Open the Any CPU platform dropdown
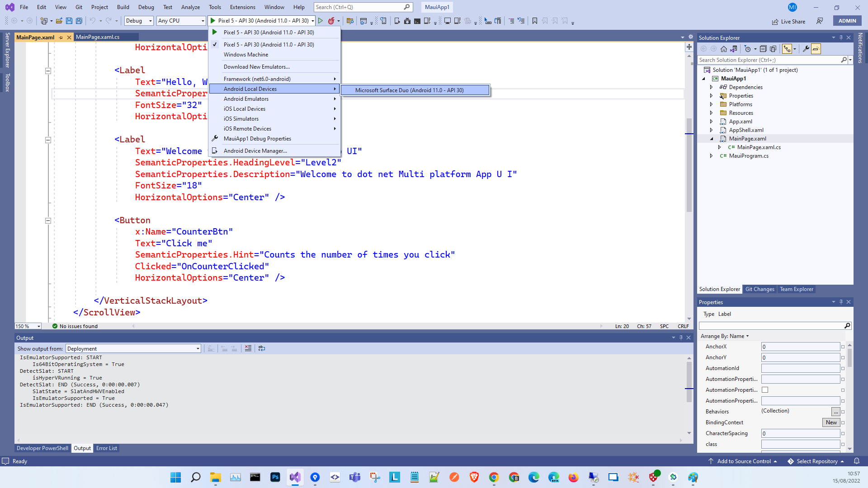 pyautogui.click(x=181, y=21)
